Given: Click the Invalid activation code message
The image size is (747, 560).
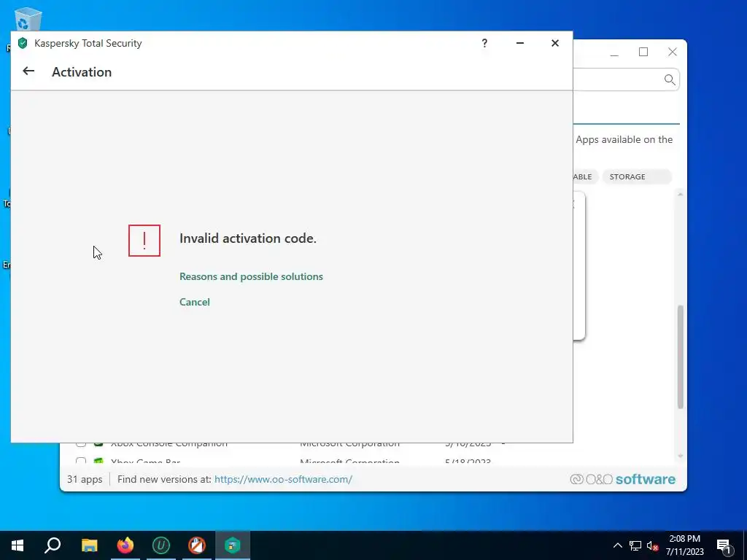Looking at the screenshot, I should click(x=248, y=238).
